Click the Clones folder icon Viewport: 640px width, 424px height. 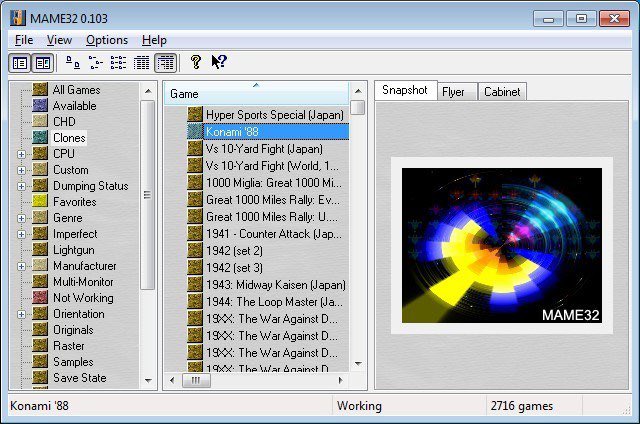40,138
